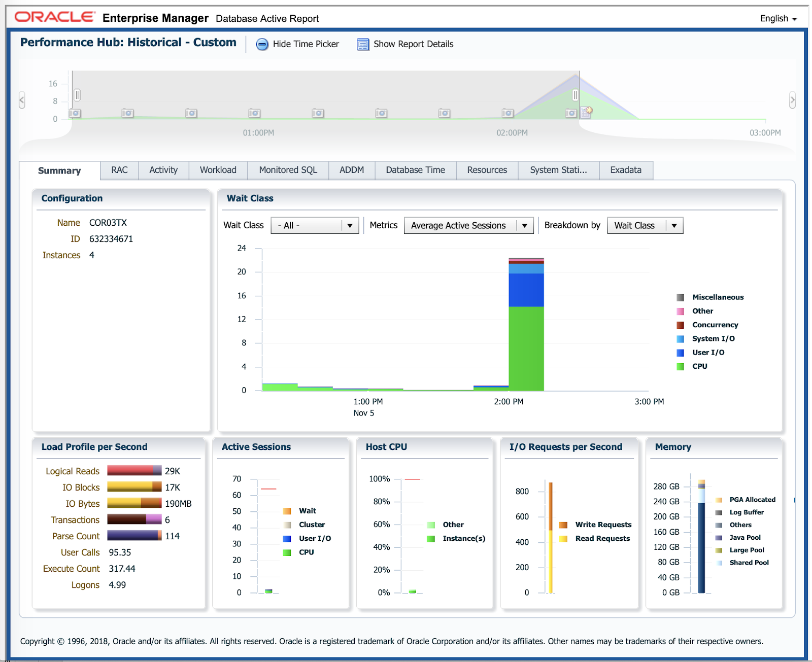Click the Show Report Details icon
812x662 pixels.
[x=362, y=44]
